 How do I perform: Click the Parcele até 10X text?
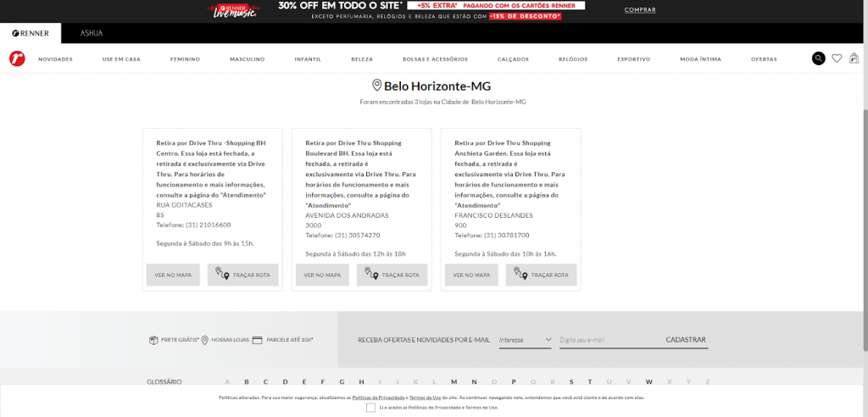click(290, 340)
